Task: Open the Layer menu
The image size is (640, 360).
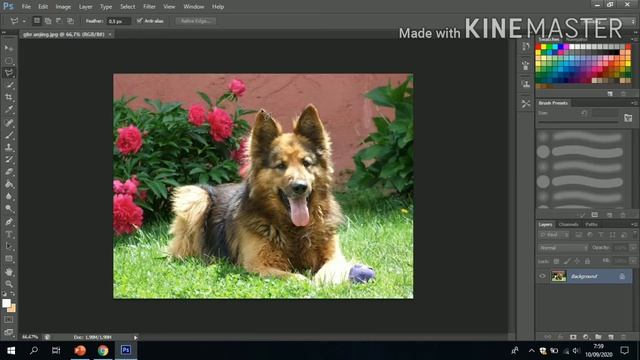Action: tap(85, 7)
